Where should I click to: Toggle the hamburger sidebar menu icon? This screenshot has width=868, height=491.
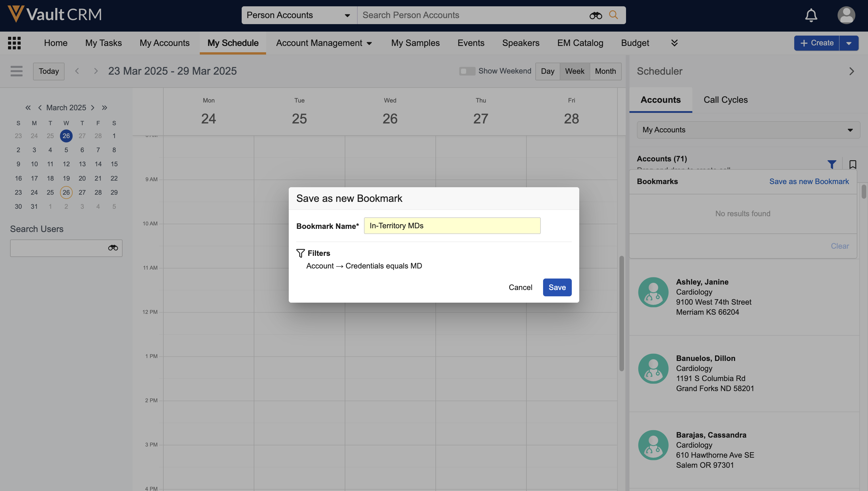coord(16,71)
